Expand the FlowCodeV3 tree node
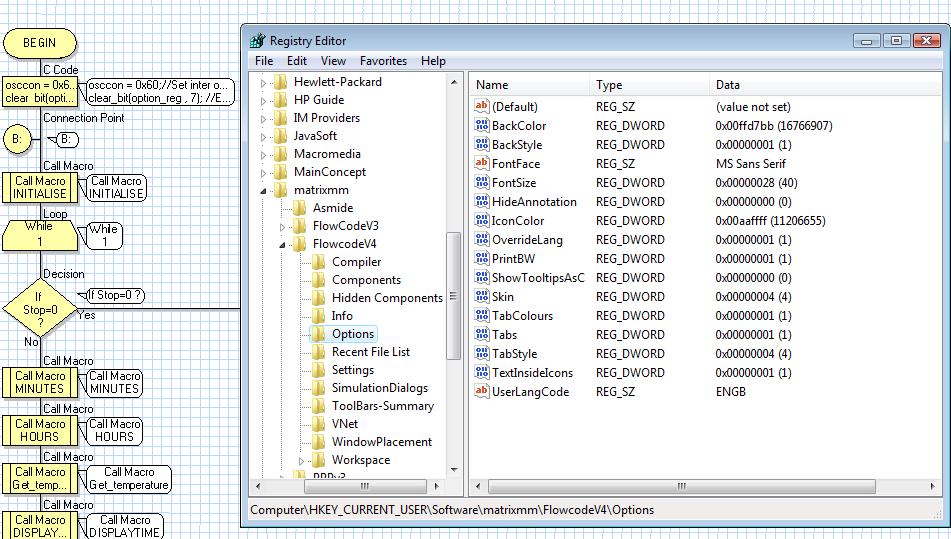 [282, 227]
